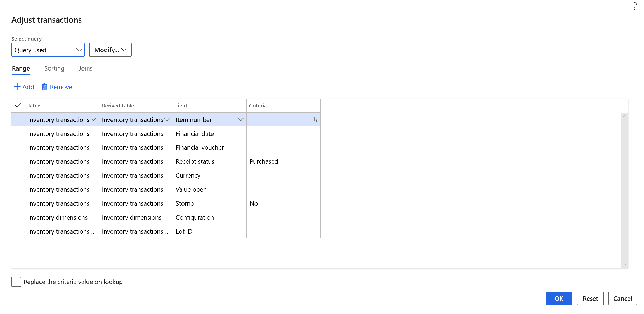Click the OK button
The width and height of the screenshot is (644, 314).
(559, 298)
